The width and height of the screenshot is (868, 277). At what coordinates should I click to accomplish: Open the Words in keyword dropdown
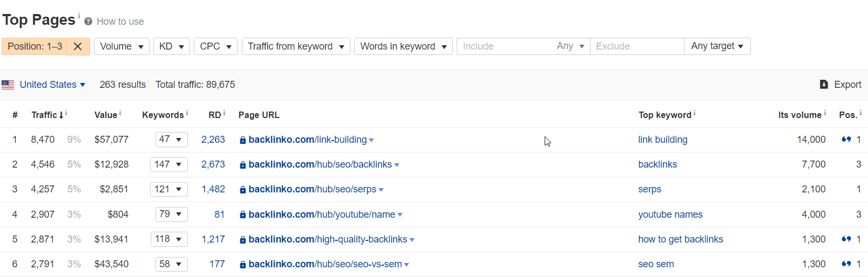click(403, 46)
